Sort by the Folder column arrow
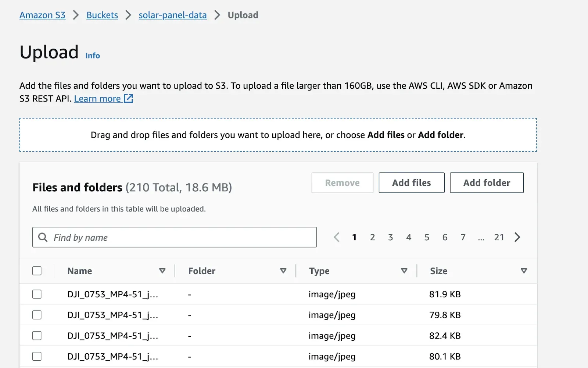This screenshot has width=588, height=368. tap(283, 271)
